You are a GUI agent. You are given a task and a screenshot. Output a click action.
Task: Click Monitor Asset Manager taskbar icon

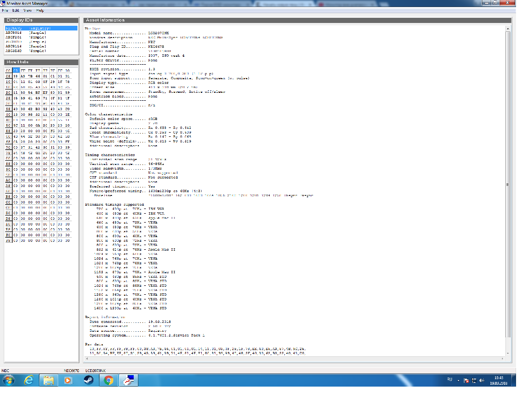click(128, 380)
